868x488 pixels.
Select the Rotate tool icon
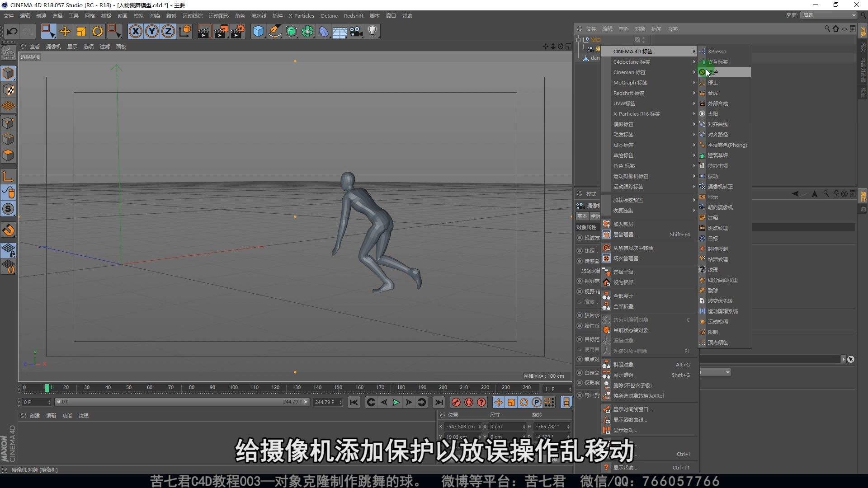98,32
